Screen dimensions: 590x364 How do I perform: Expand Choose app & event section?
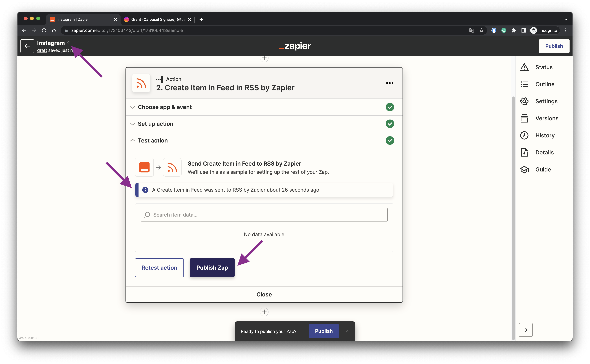(x=264, y=107)
